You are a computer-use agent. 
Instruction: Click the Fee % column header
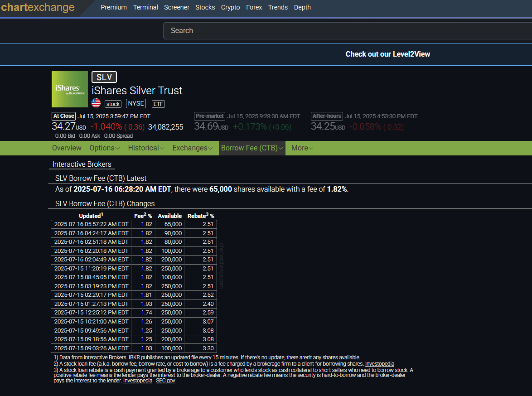click(x=143, y=216)
